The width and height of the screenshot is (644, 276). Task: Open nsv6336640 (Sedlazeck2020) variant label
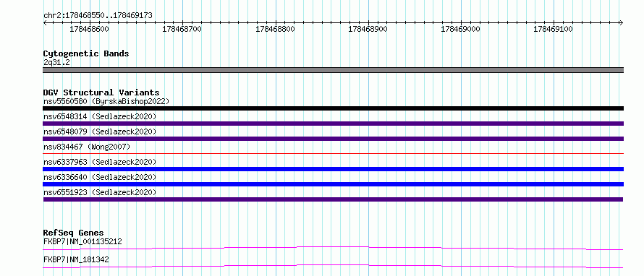(x=100, y=177)
